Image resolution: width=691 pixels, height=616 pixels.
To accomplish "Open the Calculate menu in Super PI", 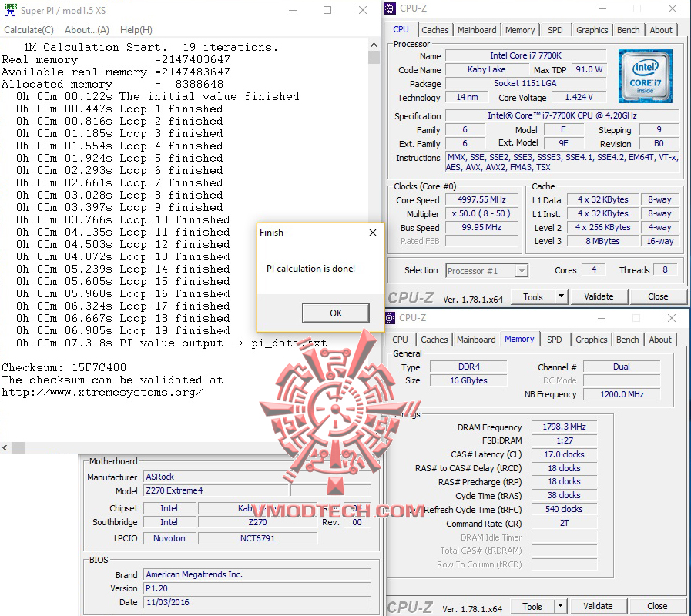I will 29,29.
